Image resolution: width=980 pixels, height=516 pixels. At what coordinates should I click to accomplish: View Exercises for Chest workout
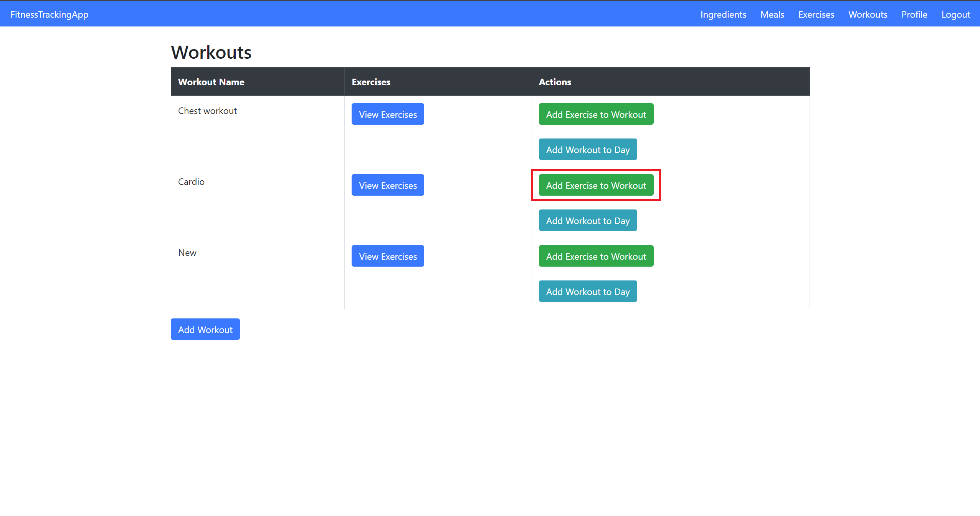point(388,114)
